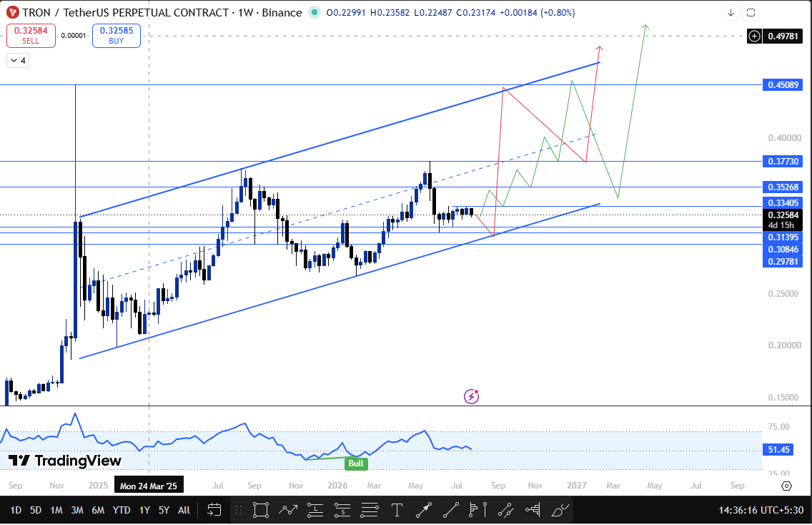The image size is (812, 525).
Task: Select the Brush drawing tool
Action: click(x=560, y=510)
